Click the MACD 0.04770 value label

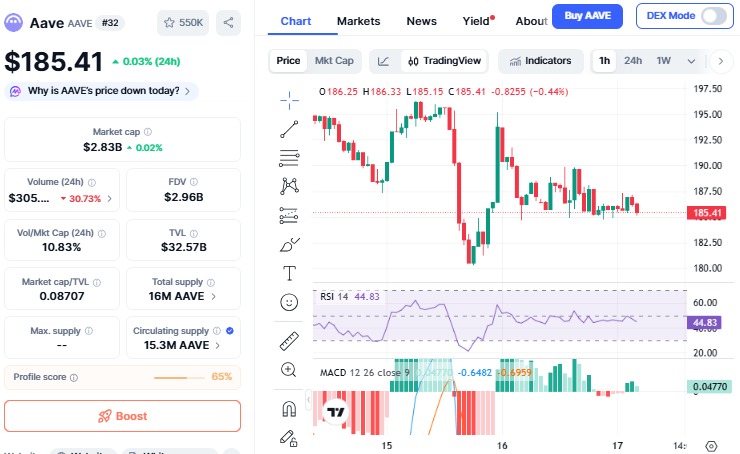(x=709, y=387)
